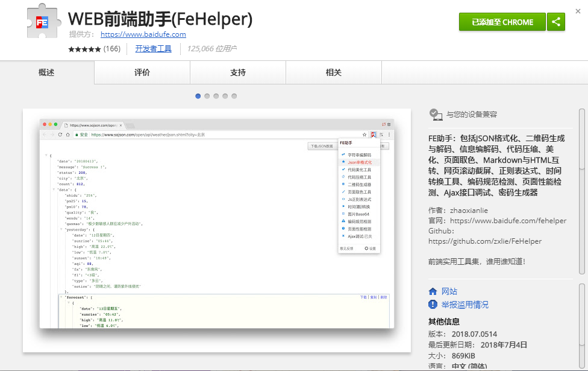
Task: Click the https://github.com/zxlie/FeHelper text
Action: [x=485, y=241]
